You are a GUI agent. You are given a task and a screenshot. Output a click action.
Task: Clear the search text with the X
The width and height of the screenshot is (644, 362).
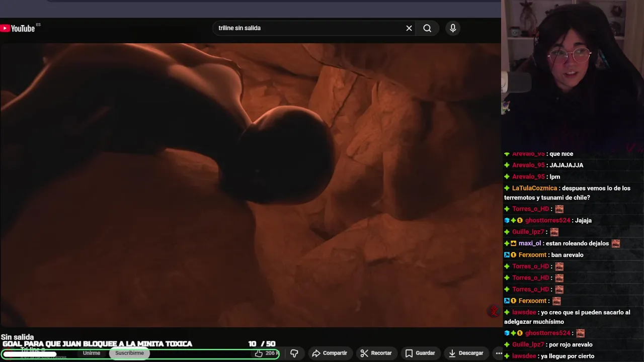tap(409, 28)
